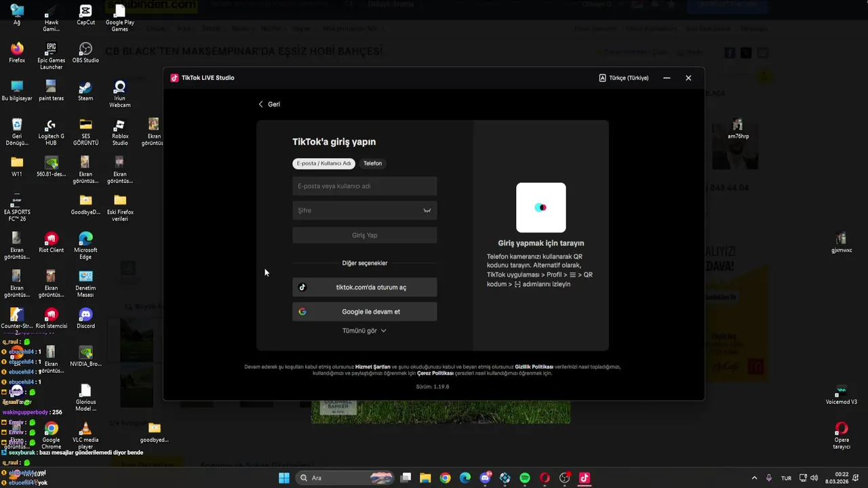Select the Roblox Studio desktop icon
868x488 pixels.
point(120,132)
